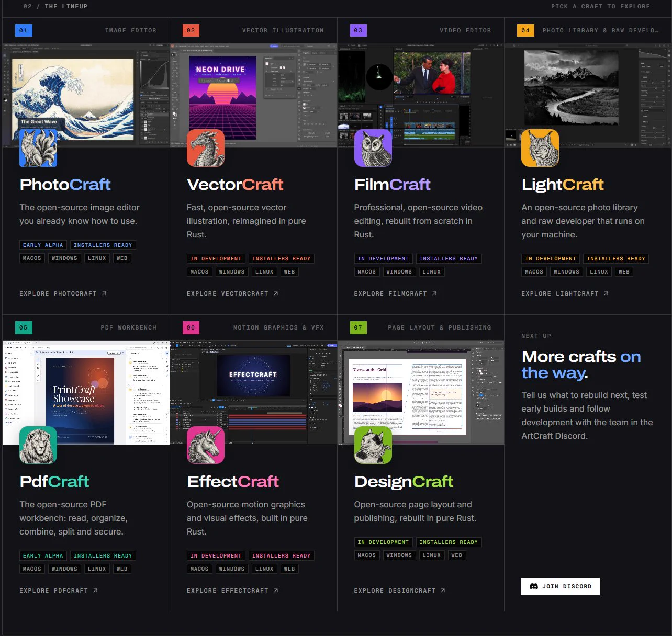
Task: Click the PdfCraft lion app icon
Action: 38,445
